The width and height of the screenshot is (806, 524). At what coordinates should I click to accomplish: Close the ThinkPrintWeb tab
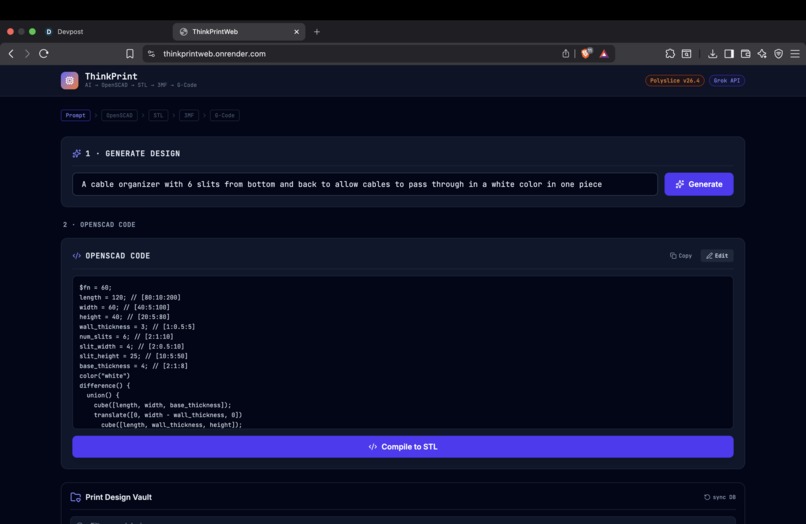tap(297, 31)
